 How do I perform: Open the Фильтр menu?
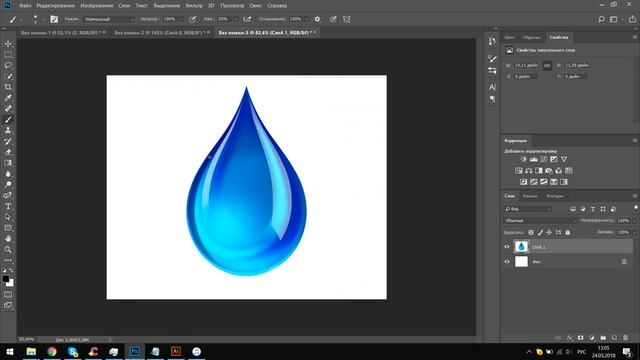coord(193,6)
